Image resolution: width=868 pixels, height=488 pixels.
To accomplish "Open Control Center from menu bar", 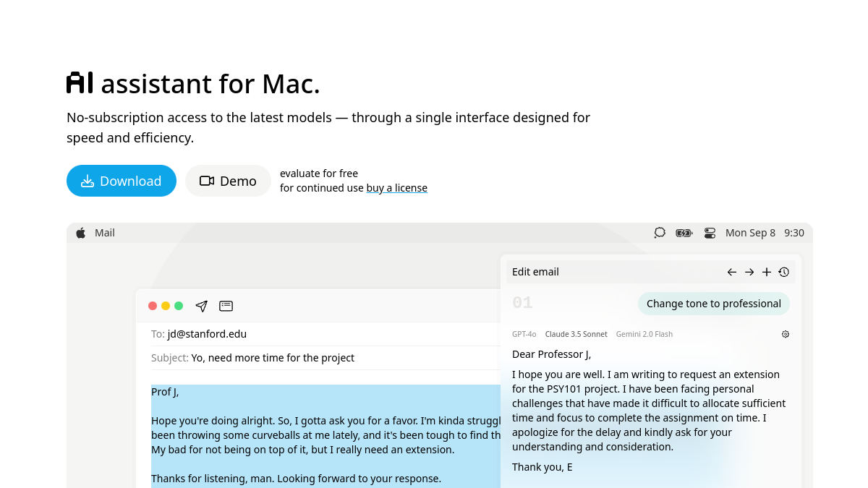I will [x=710, y=233].
